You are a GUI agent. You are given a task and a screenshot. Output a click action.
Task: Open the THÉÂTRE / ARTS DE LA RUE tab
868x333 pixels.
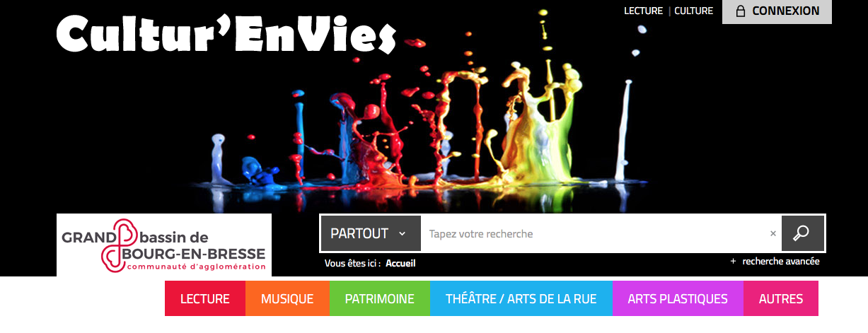(x=521, y=298)
